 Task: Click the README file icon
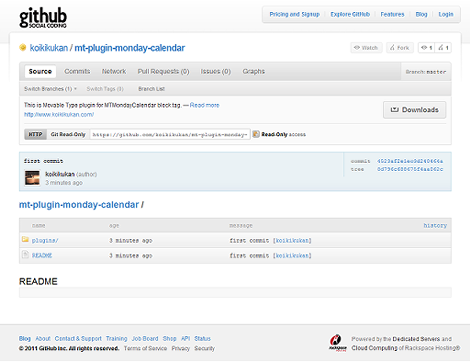pyautogui.click(x=25, y=255)
